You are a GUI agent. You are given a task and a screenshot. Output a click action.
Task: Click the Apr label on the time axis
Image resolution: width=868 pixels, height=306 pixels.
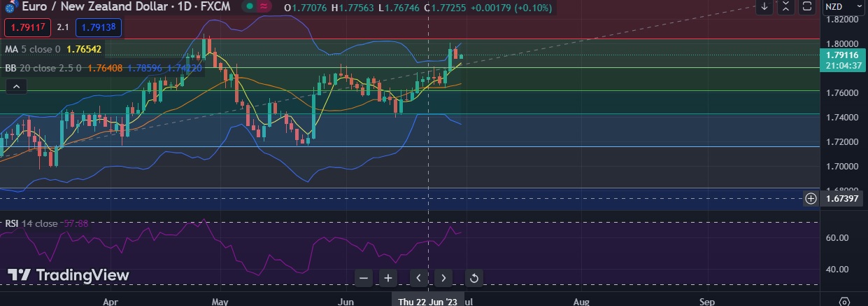click(110, 302)
